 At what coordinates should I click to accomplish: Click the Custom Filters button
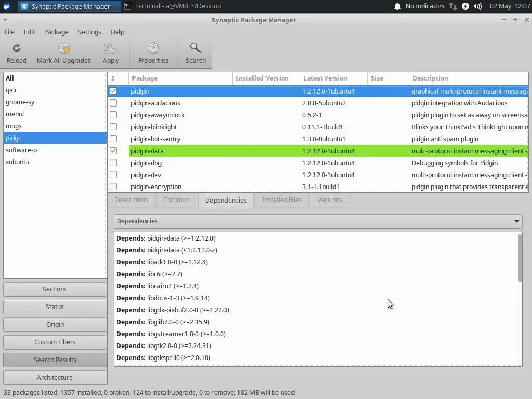[55, 342]
